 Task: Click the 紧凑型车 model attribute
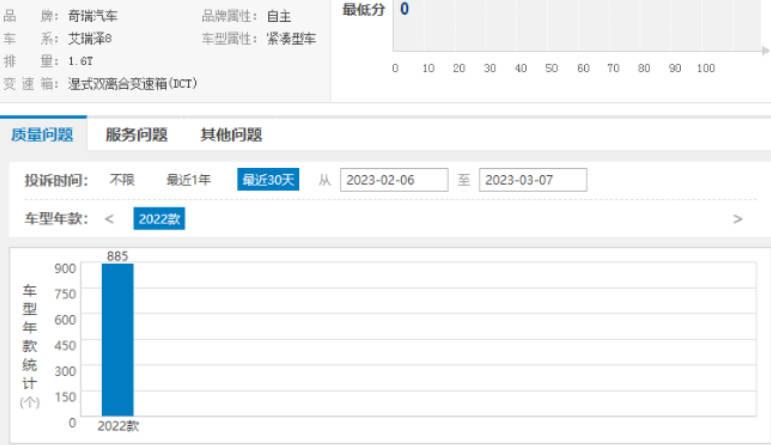pyautogui.click(x=292, y=39)
